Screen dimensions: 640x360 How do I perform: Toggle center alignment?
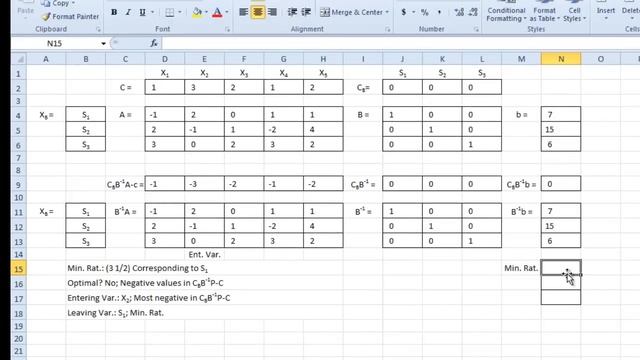(258, 12)
